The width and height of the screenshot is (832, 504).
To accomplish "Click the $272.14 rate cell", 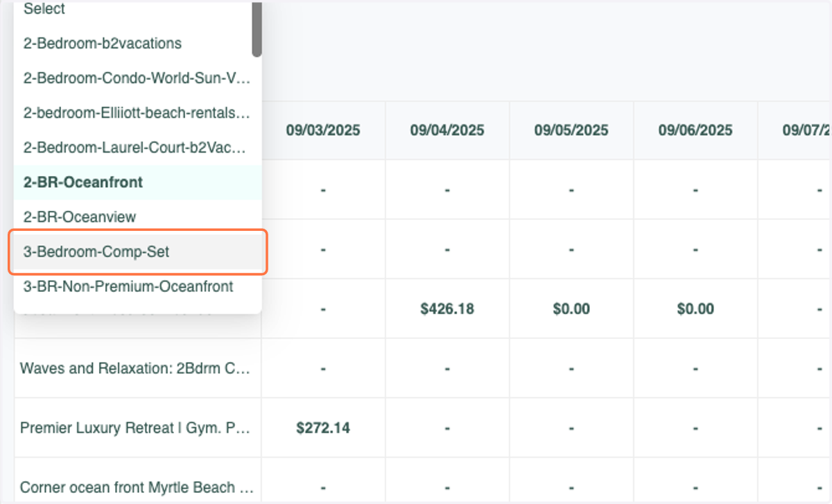I will [323, 428].
